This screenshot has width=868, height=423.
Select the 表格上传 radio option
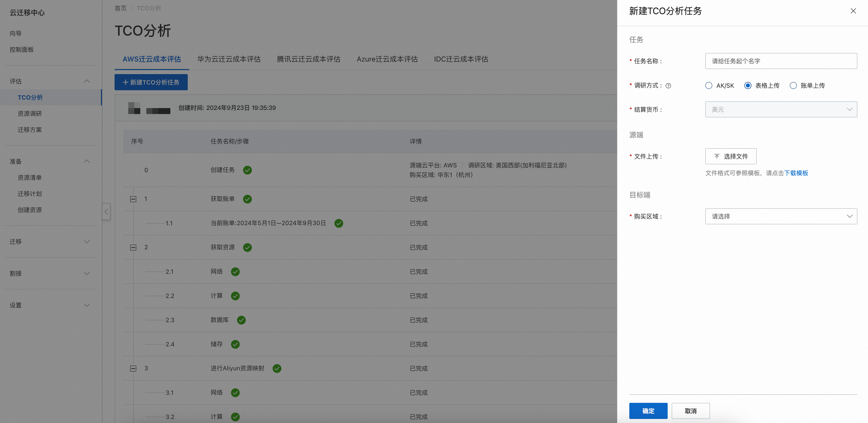[747, 85]
